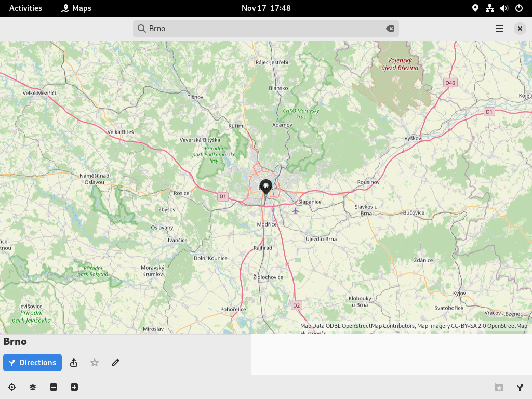532x399 pixels.
Task: Click the Bučovice town label
Action: 414,212
